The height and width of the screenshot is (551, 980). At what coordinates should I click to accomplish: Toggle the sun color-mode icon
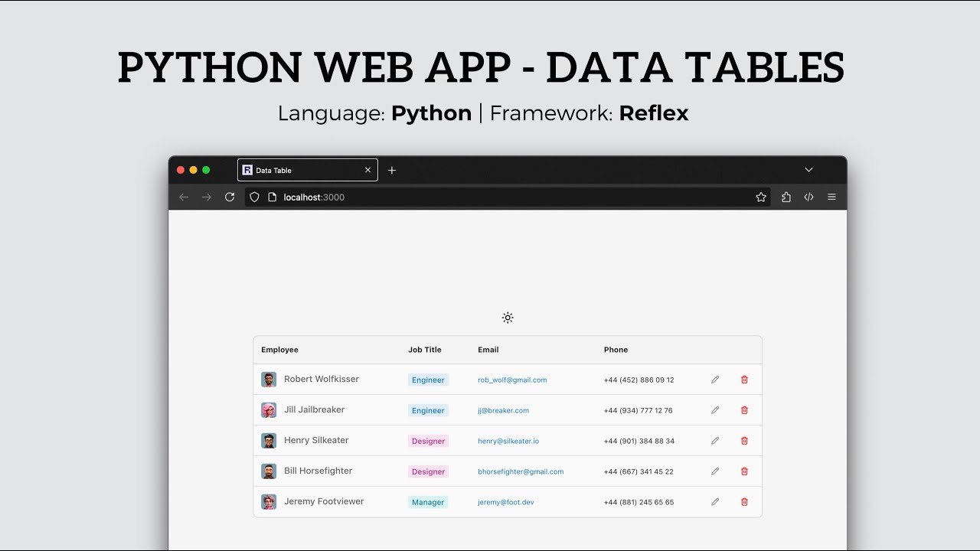pos(508,318)
